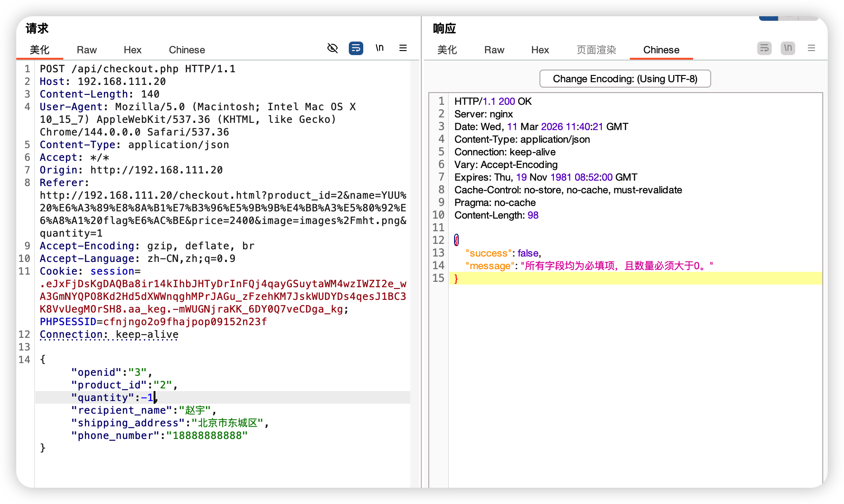Switch response view to Raw tab

[494, 50]
